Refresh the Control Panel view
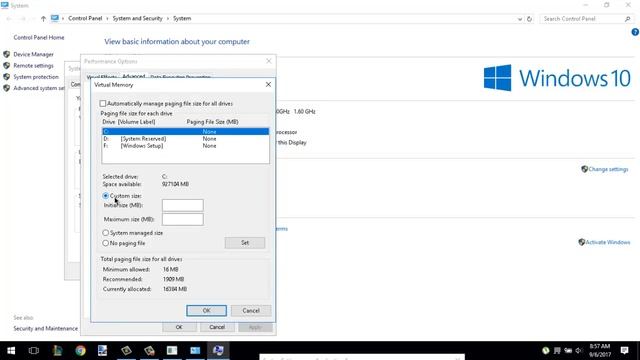 pyautogui.click(x=529, y=19)
